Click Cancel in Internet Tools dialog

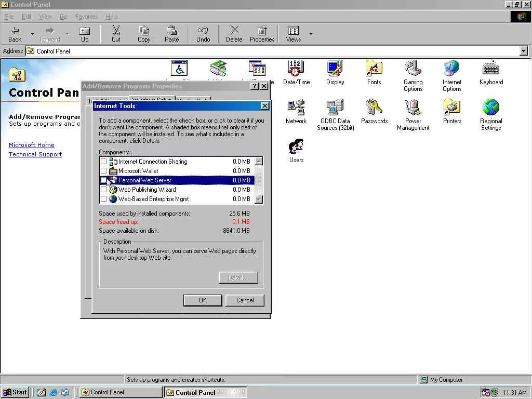tap(245, 300)
